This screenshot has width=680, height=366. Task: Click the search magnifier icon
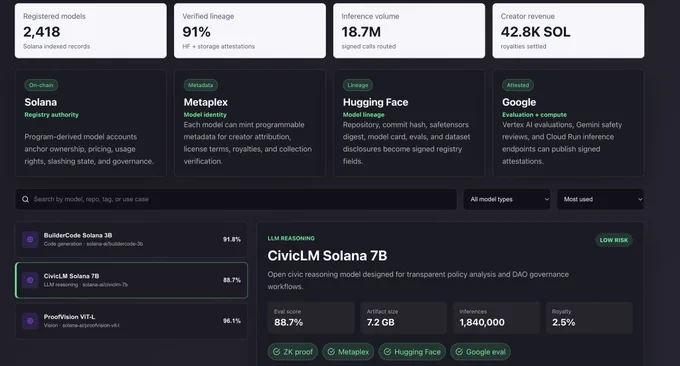(x=26, y=199)
